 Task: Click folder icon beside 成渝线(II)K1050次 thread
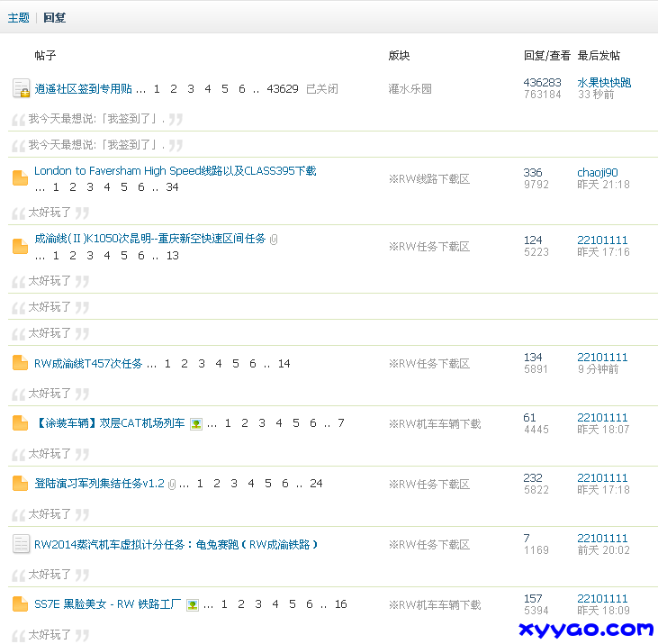[x=20, y=247]
